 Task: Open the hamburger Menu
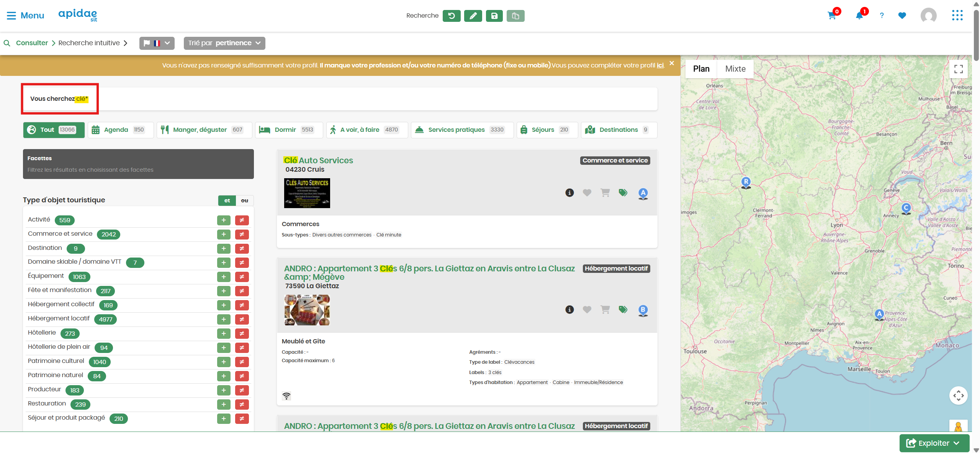25,15
